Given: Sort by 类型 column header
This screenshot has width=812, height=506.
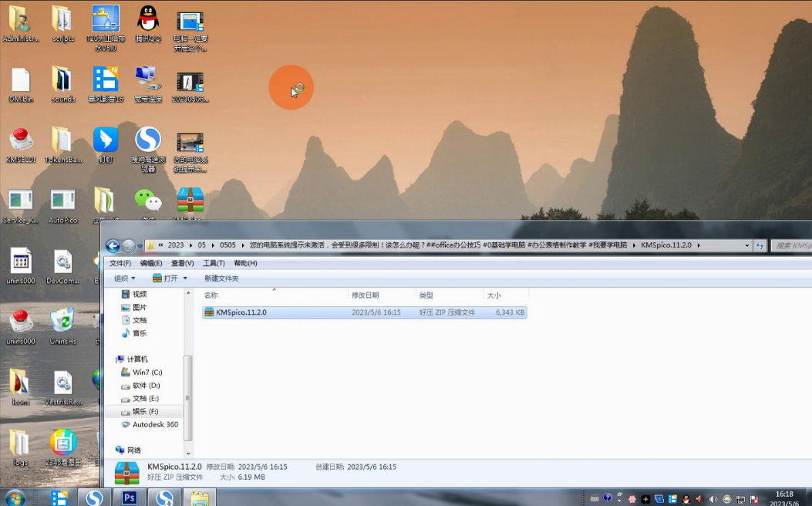Looking at the screenshot, I should [449, 295].
